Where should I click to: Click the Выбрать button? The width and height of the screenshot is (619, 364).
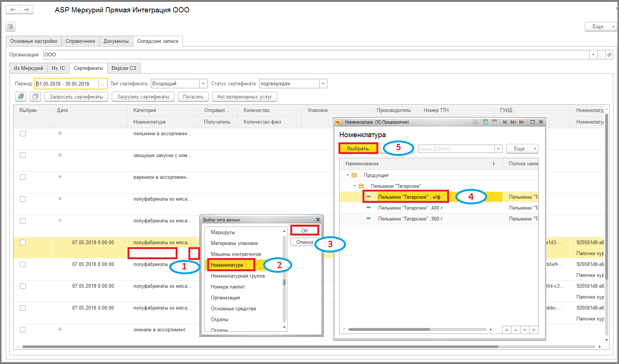point(358,148)
